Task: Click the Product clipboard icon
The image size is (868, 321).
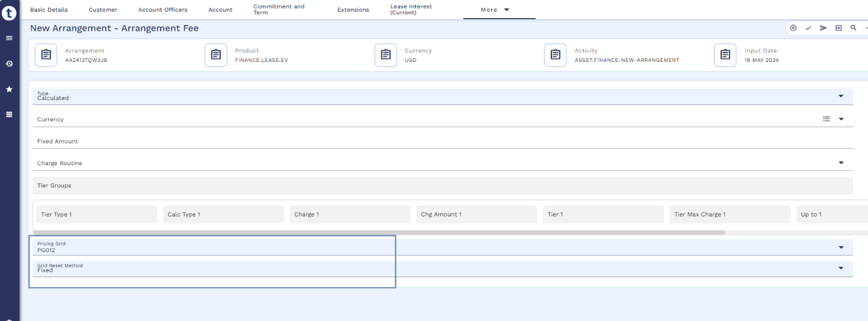Action: [x=216, y=55]
